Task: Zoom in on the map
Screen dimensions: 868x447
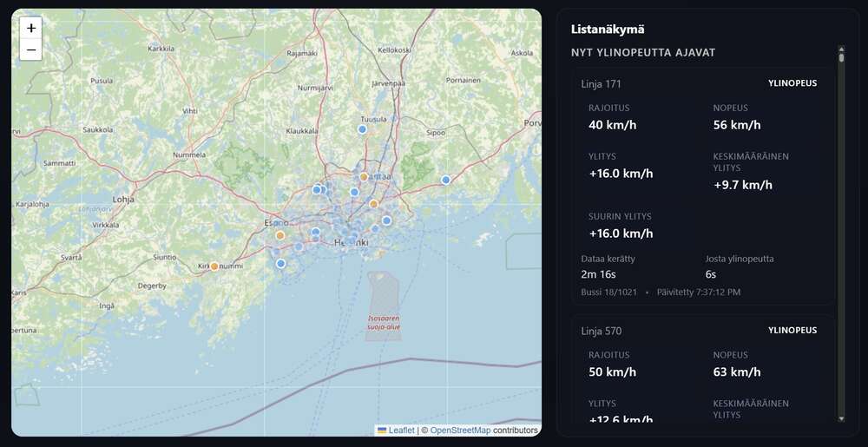Action: click(x=31, y=28)
